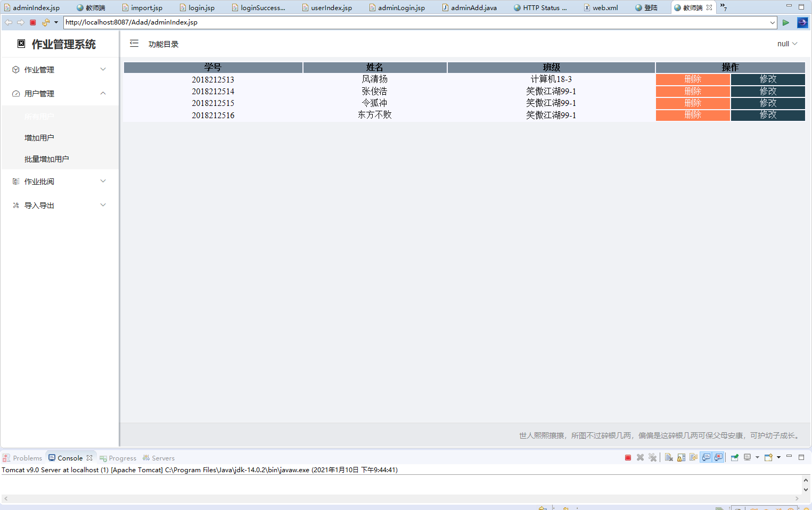Open the Open Console dropdown arrow
Image resolution: width=812 pixels, height=510 pixels.
[x=778, y=457]
